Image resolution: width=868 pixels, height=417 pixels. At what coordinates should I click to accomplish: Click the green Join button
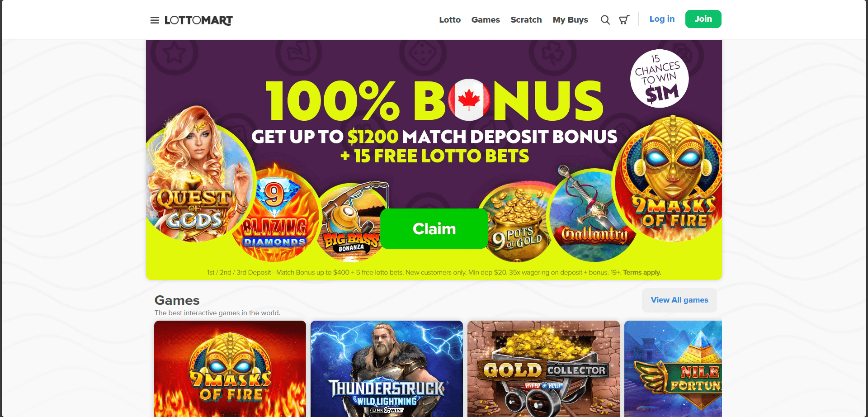[703, 19]
